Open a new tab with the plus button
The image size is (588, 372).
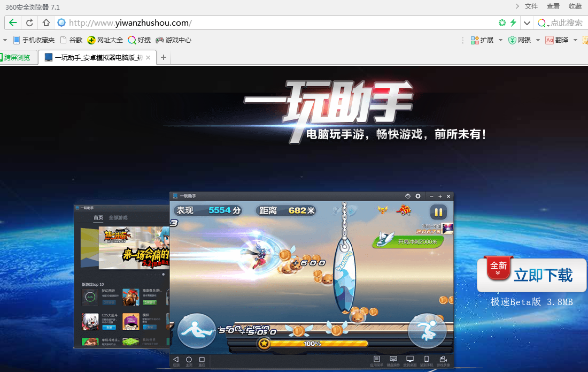164,57
